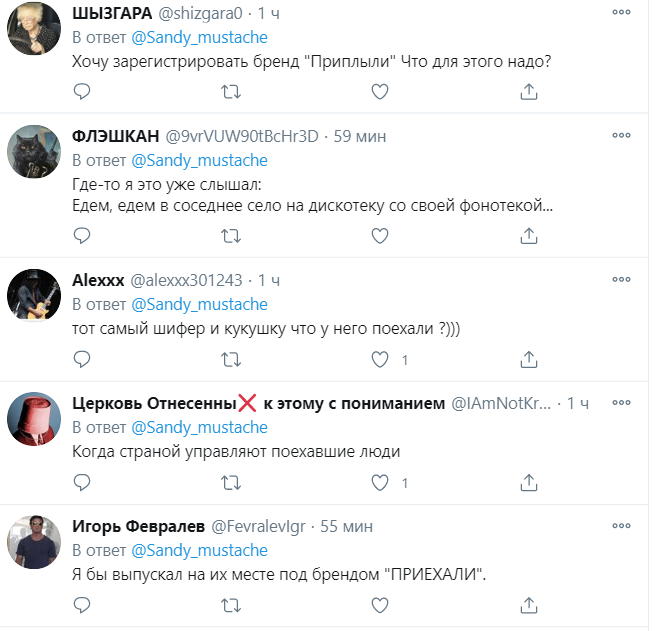
Task: Open Игорь Февралев's profile name link
Action: 140,525
